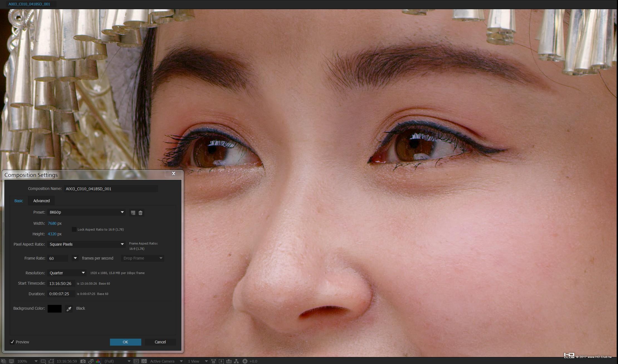This screenshot has height=364, width=618.
Task: Uncheck the Preview checkbox
Action: tap(12, 342)
